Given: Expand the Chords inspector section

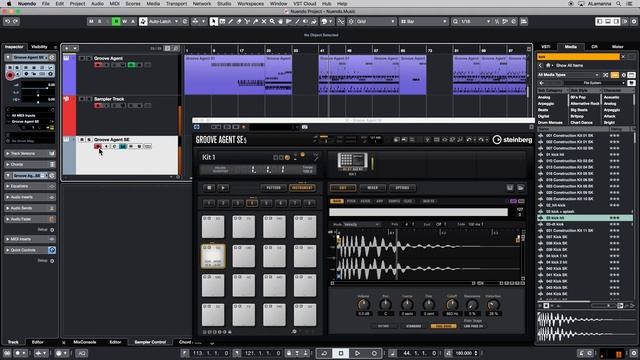Looking at the screenshot, I should [x=29, y=164].
